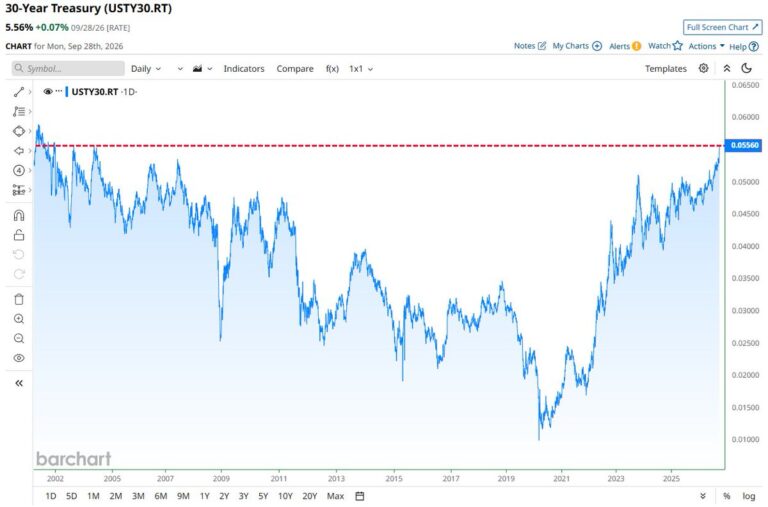Toggle the magnet snap mode
The width and height of the screenshot is (768, 507).
click(x=19, y=216)
